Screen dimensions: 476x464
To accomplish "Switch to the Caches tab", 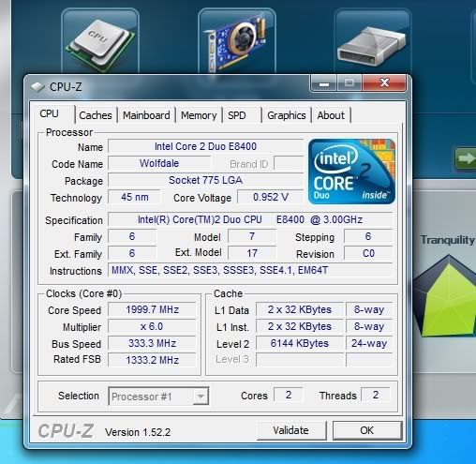I will [x=96, y=115].
